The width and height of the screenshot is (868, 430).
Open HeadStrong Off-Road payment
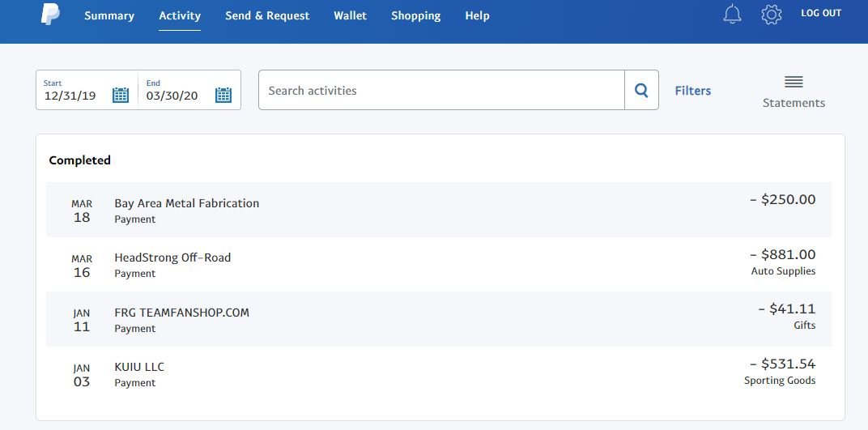(438, 265)
